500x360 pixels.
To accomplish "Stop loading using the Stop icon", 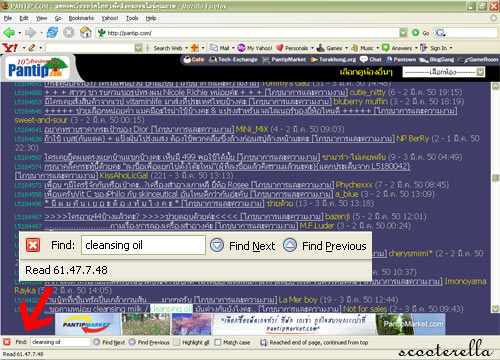I will [69, 32].
